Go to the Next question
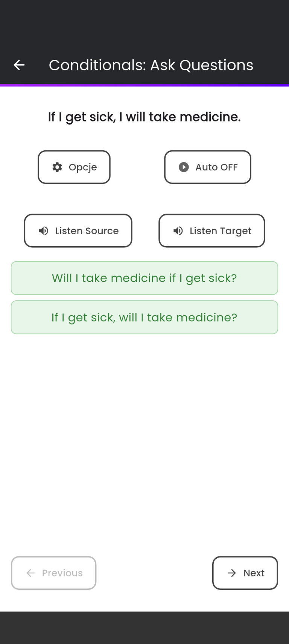289x644 pixels. [x=254, y=573]
